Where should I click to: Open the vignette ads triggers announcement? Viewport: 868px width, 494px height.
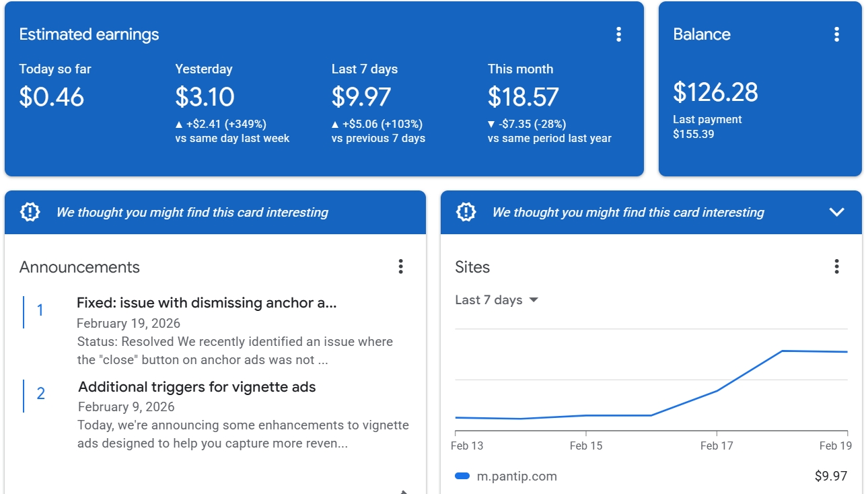click(x=196, y=387)
